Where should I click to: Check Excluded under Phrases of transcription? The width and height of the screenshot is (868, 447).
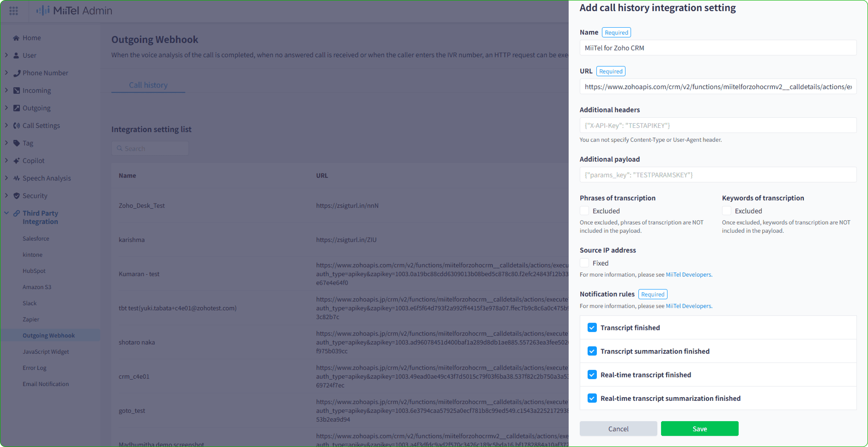pos(584,211)
